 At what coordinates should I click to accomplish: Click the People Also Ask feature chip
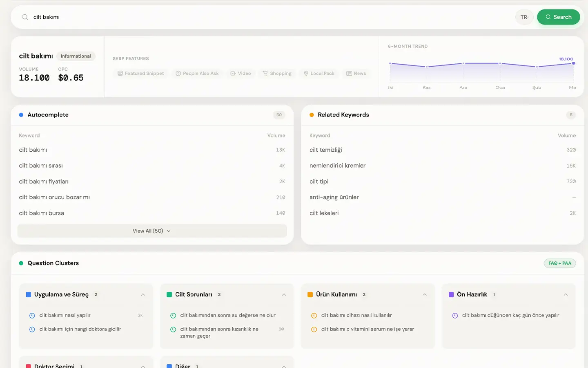click(x=197, y=74)
